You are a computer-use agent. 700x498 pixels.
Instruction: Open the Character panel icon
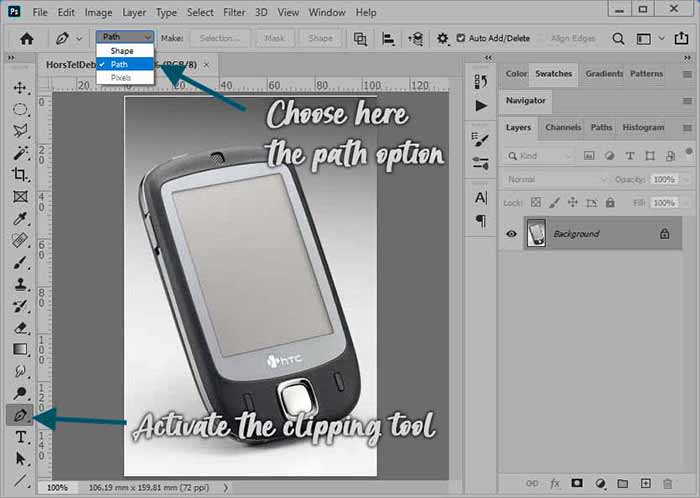click(481, 197)
